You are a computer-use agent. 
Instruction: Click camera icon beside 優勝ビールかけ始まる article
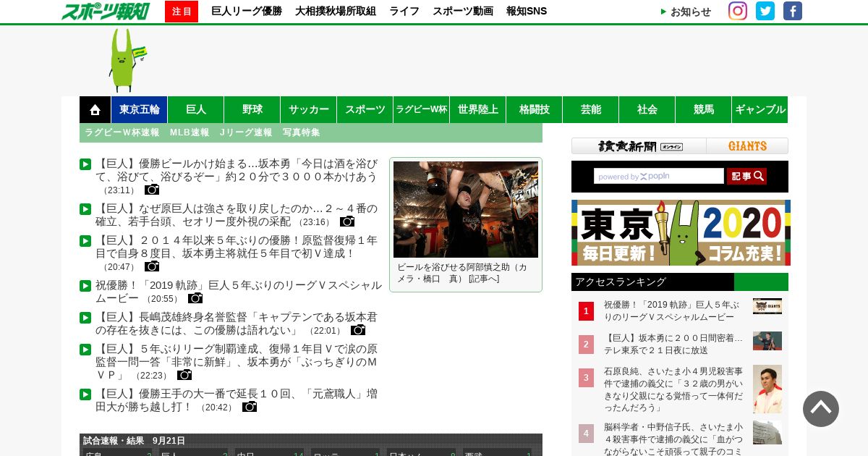click(x=152, y=190)
